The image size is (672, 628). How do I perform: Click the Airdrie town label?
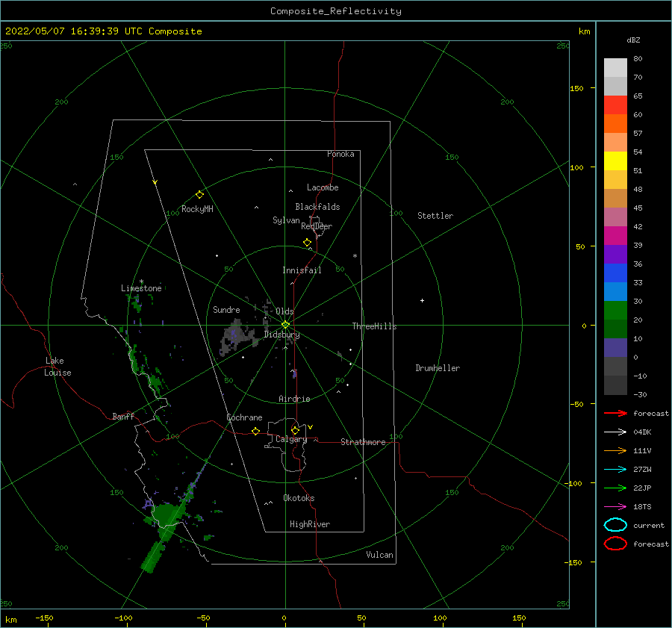click(x=294, y=399)
